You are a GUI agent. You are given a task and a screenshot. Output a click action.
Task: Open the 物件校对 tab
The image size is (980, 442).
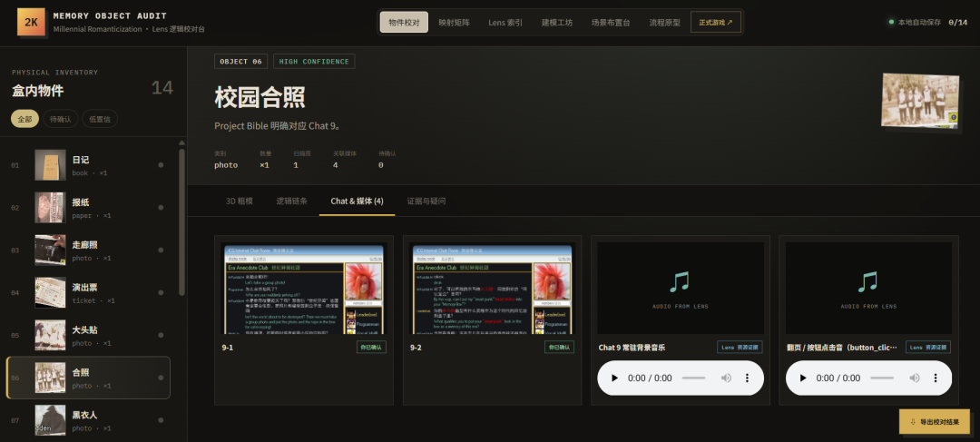tap(405, 22)
